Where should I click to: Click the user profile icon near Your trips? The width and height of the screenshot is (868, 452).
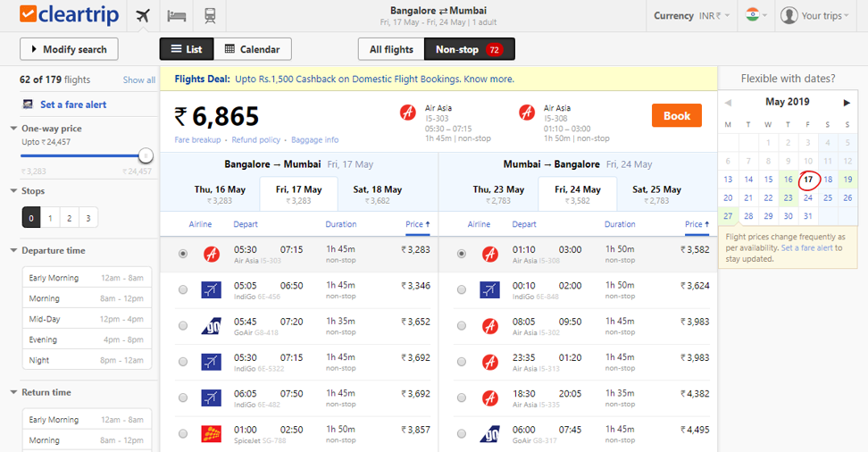(x=789, y=15)
